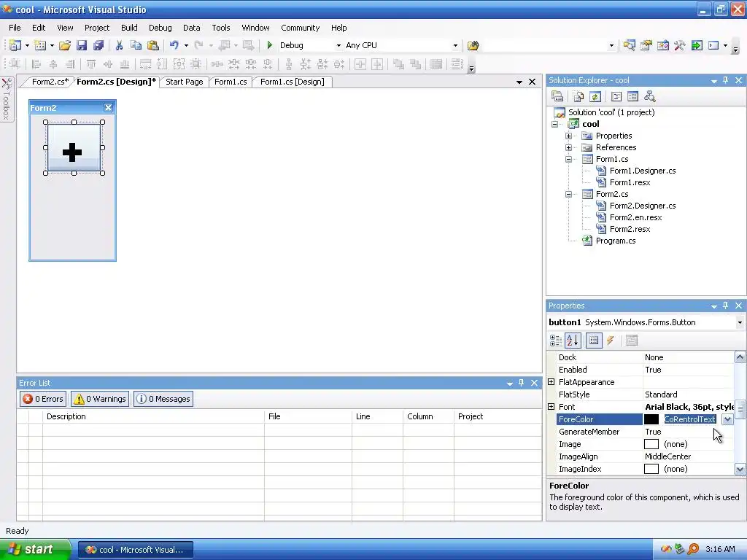Click the Find in Files icon
The image size is (747, 560).
coord(473,45)
